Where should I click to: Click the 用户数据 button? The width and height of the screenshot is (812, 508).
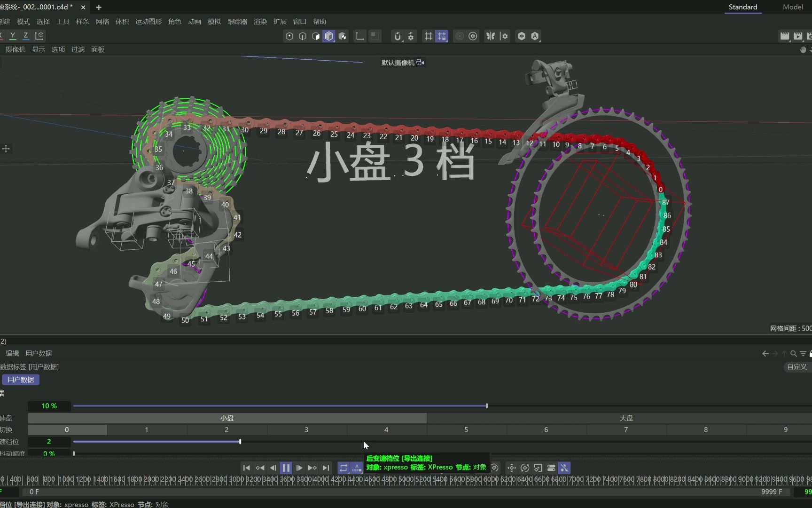click(x=20, y=380)
